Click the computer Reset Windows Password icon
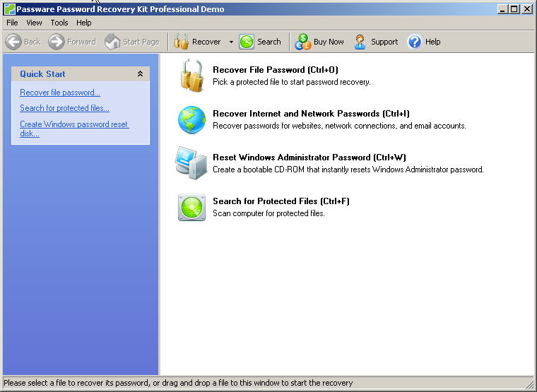 coord(191,163)
